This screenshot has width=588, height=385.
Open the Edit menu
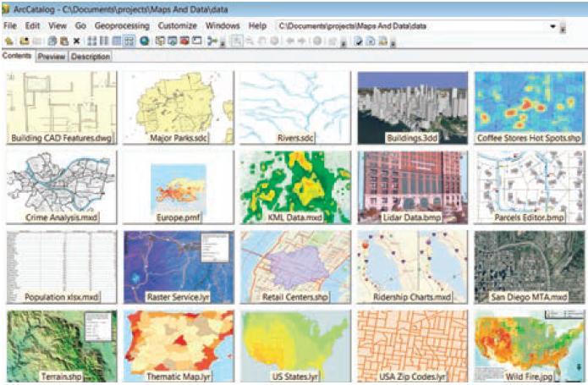click(x=33, y=26)
